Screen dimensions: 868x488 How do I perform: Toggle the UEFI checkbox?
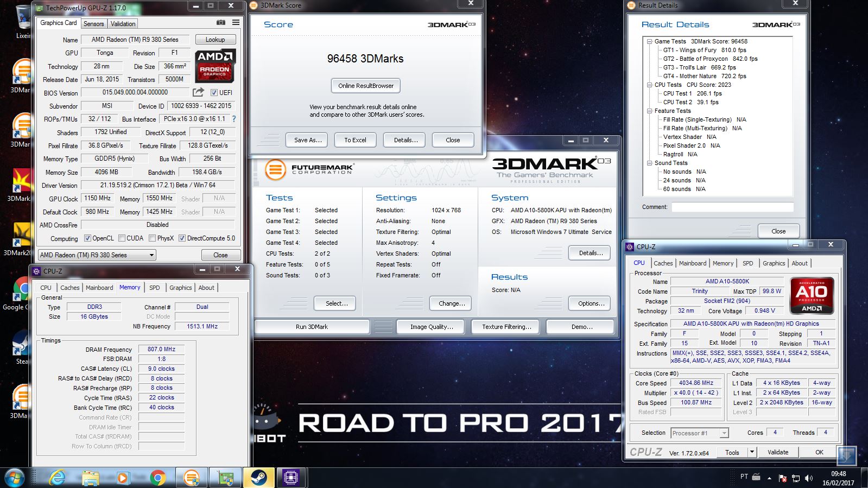click(214, 92)
